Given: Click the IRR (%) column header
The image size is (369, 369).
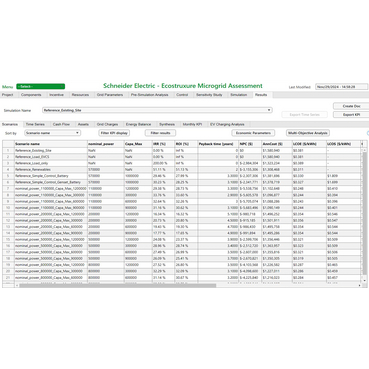Looking at the screenshot, I should 163,144.
